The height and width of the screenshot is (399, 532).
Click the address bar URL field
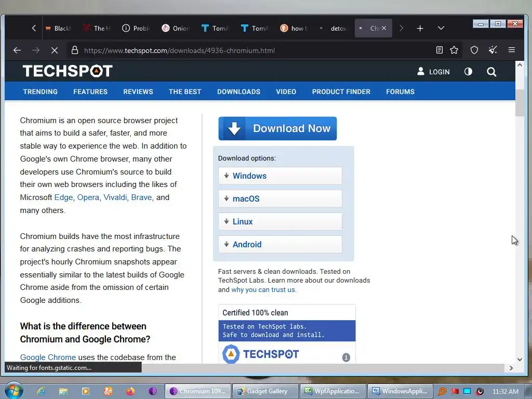click(251, 50)
